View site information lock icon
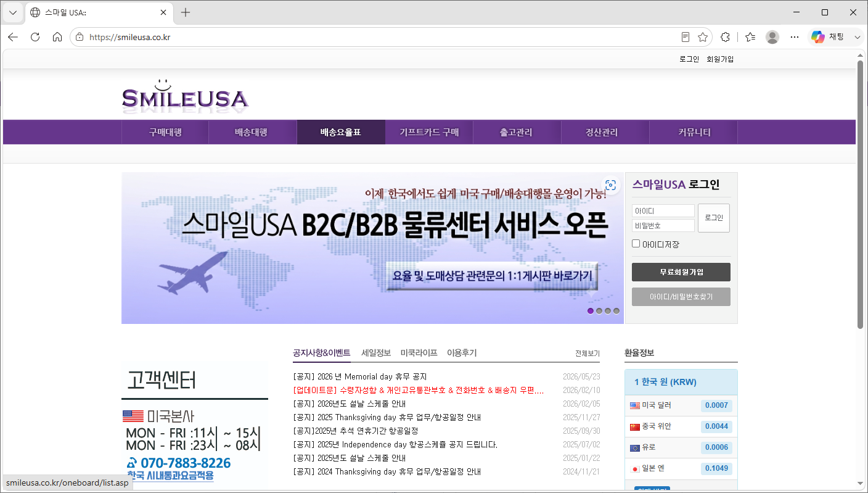The width and height of the screenshot is (868, 493). (x=80, y=37)
